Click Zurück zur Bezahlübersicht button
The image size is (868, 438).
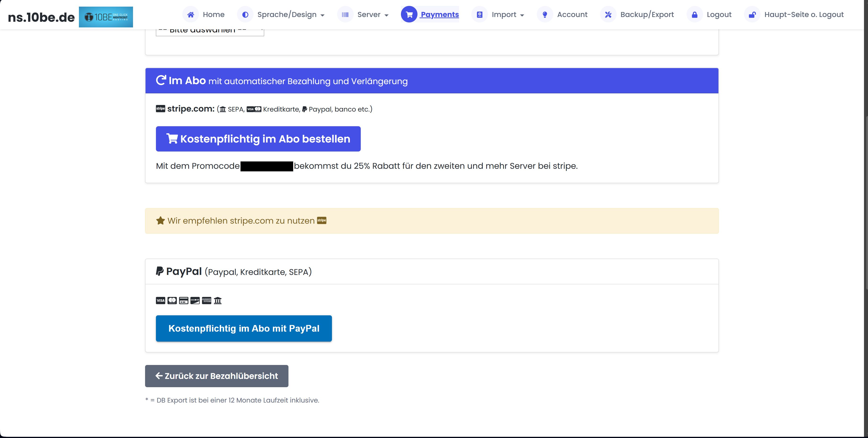[x=216, y=376]
